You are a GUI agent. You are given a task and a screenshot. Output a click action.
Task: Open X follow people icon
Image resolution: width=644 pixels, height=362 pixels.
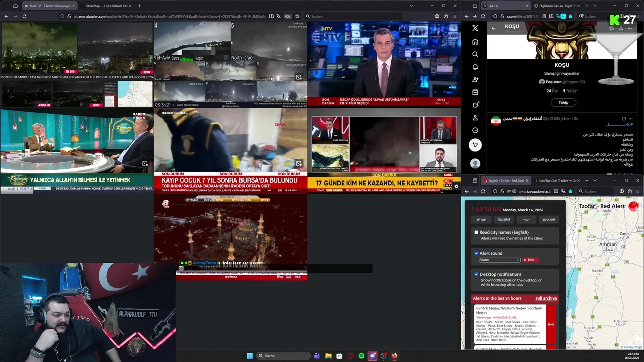(x=475, y=79)
